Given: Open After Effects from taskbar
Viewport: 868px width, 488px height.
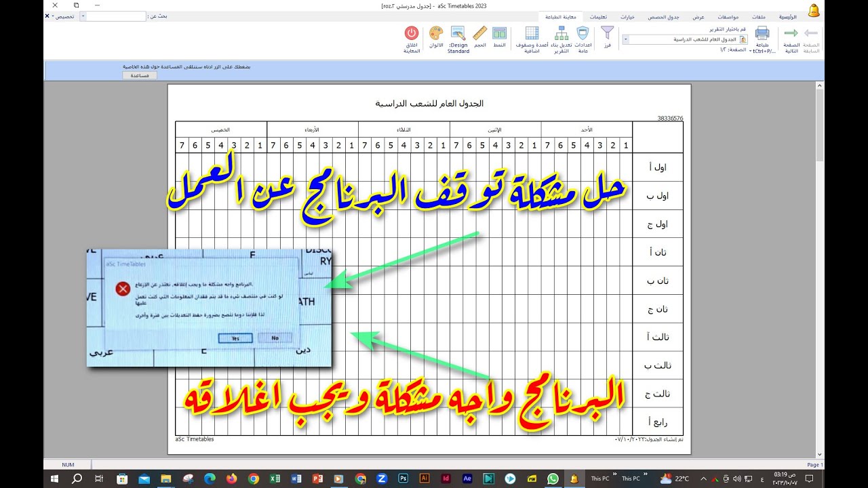Looking at the screenshot, I should [467, 479].
